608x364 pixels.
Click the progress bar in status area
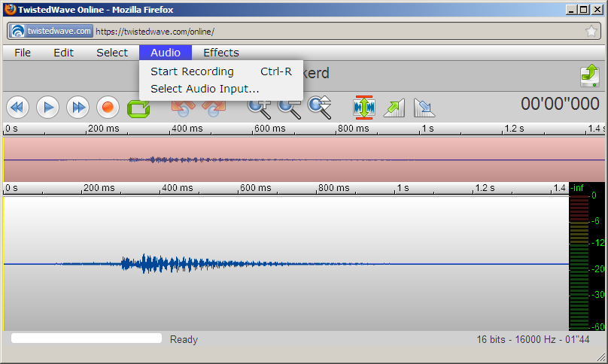(87, 338)
